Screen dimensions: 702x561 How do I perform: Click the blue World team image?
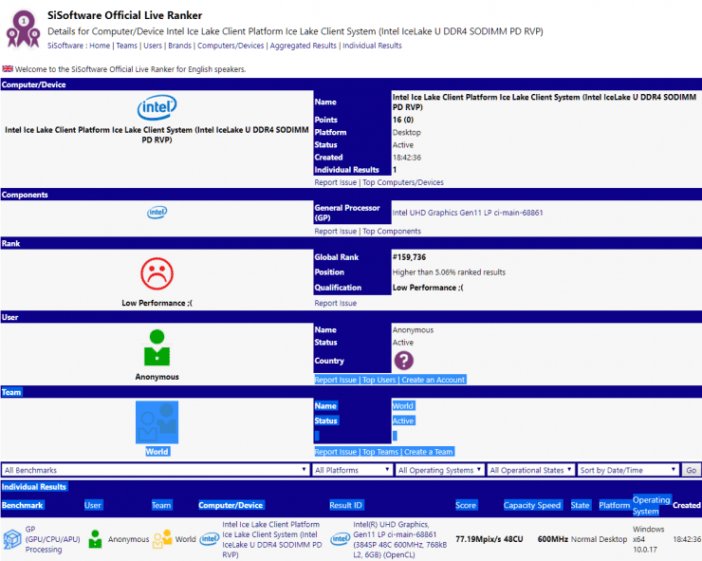157,422
